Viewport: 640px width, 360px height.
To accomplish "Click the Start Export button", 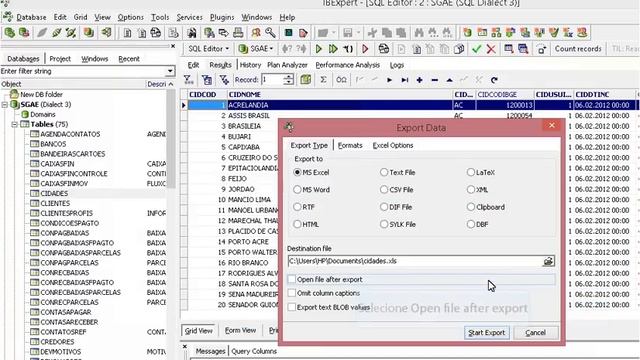I will click(487, 333).
